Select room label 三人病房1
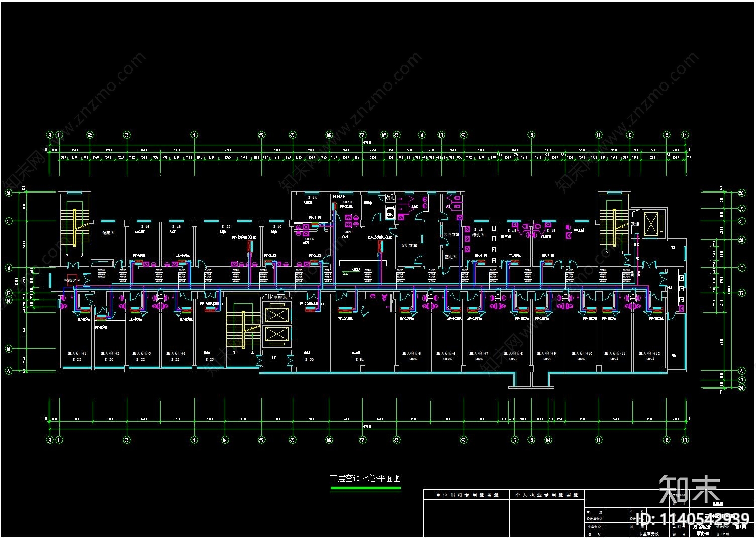Viewport: 756px width, 539px height. [x=77, y=354]
